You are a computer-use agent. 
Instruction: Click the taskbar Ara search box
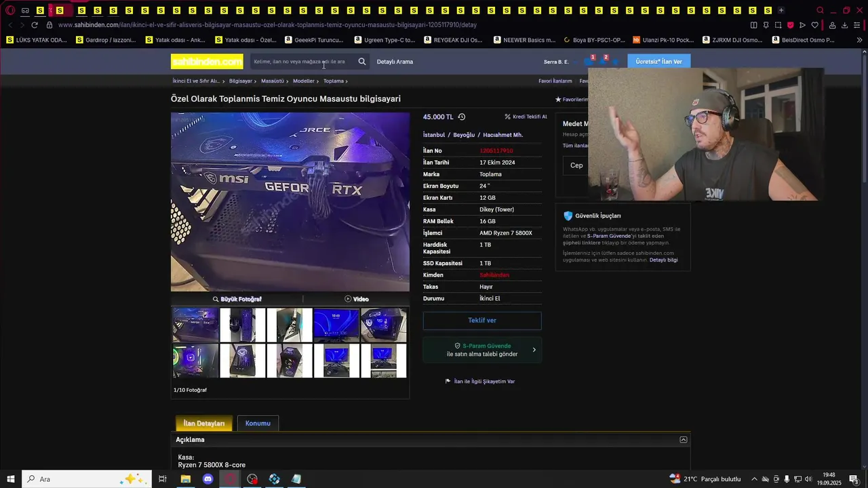pos(87,479)
